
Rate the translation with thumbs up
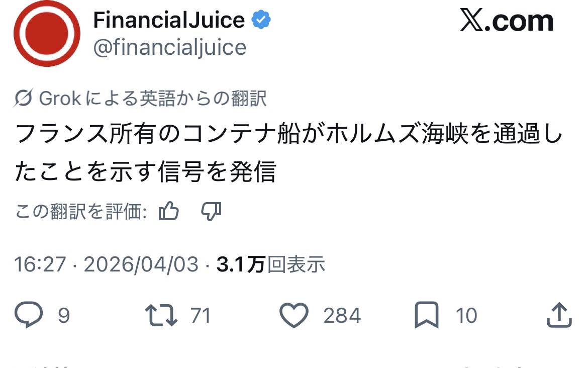(x=169, y=212)
